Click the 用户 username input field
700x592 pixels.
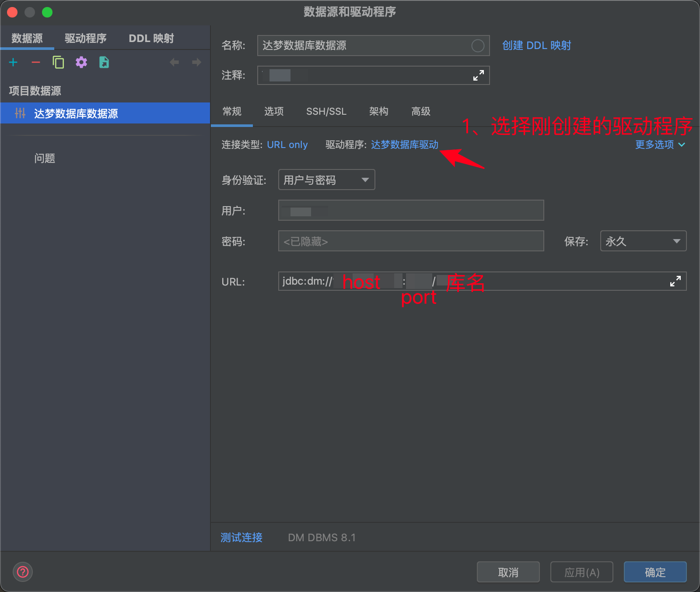(x=411, y=211)
